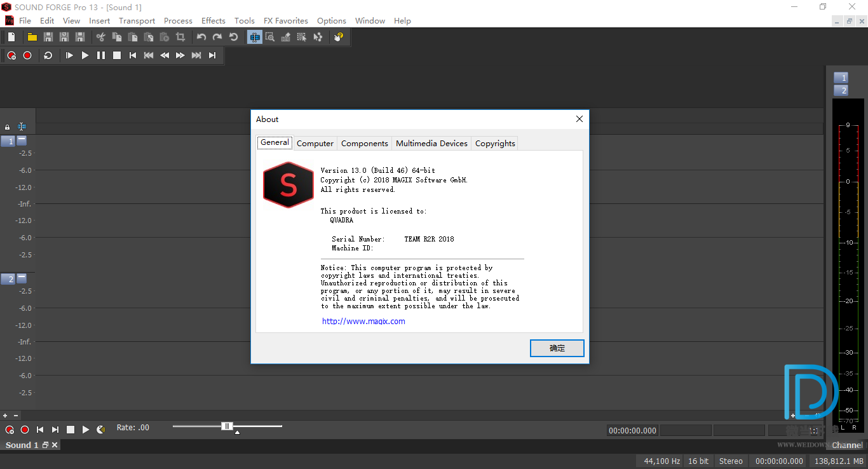Click the New file icon in toolbar

(11, 37)
